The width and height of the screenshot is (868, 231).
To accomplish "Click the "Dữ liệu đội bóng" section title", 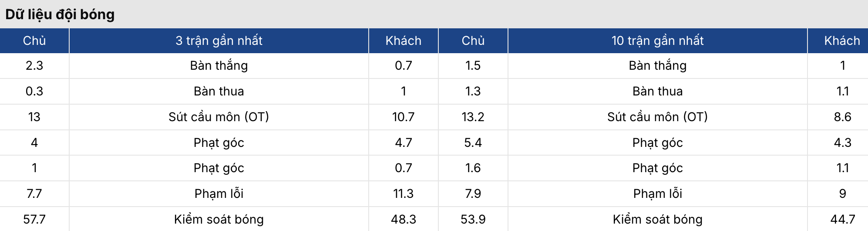I will point(60,14).
